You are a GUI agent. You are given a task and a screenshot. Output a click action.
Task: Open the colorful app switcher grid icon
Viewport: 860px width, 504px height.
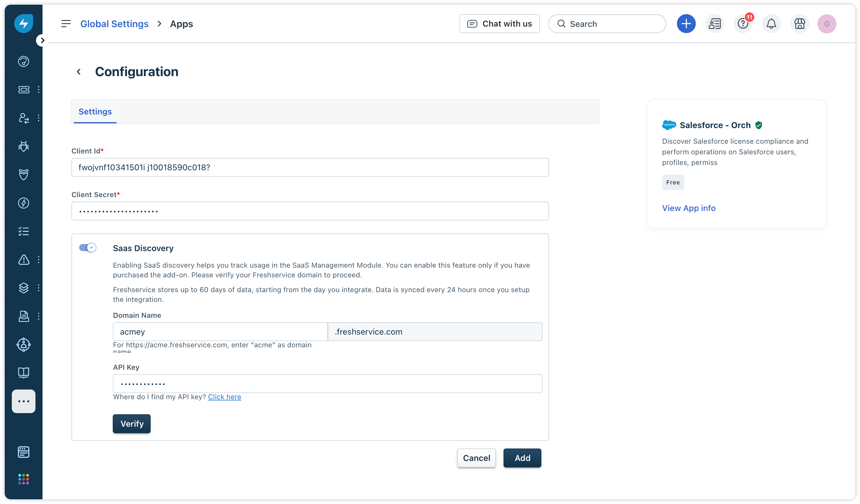pos(24,479)
